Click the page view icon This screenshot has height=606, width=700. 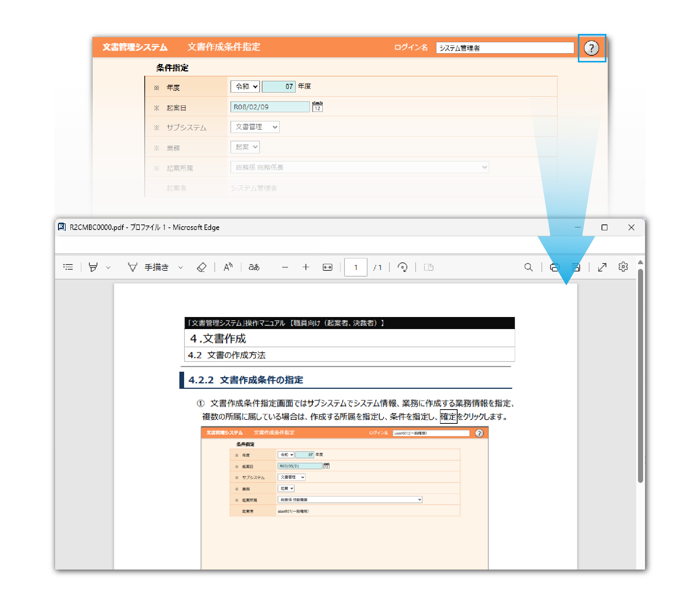(x=428, y=267)
